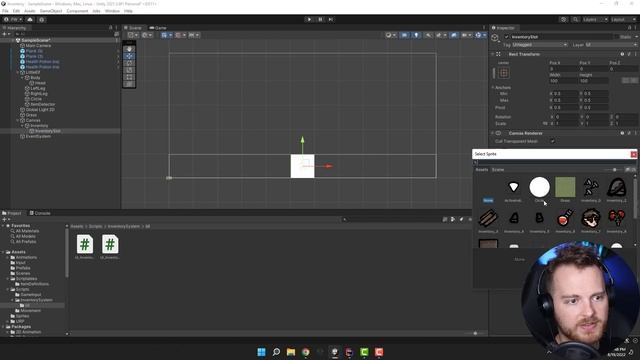Select the Transform tool in scene overlay
The image size is (640, 360).
point(129,84)
